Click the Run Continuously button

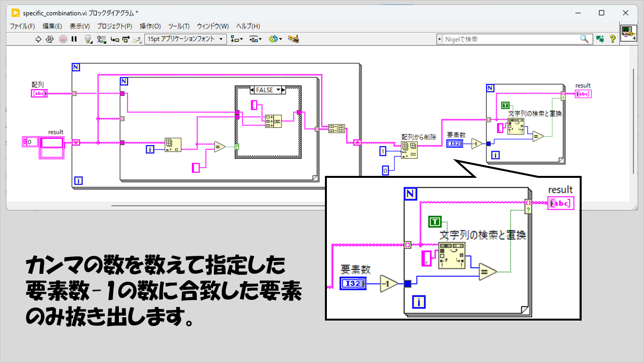tap(50, 39)
